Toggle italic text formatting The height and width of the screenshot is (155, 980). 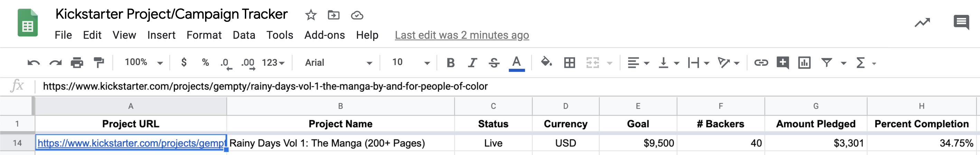pos(472,63)
